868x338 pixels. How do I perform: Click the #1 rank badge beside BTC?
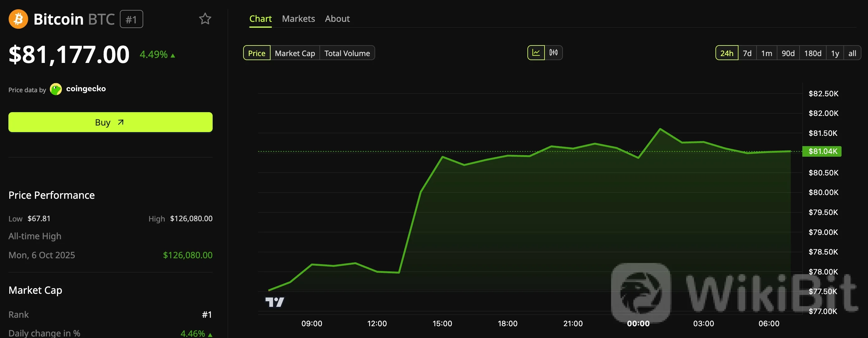[x=131, y=19]
